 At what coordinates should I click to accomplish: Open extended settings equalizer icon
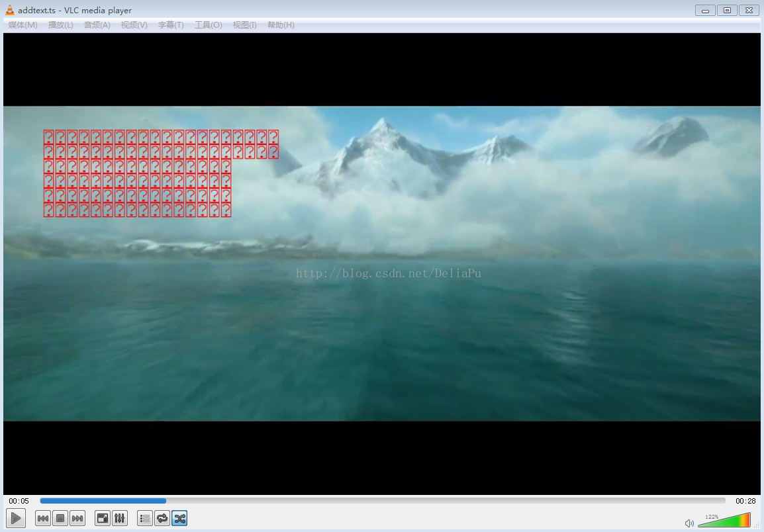coord(119,518)
